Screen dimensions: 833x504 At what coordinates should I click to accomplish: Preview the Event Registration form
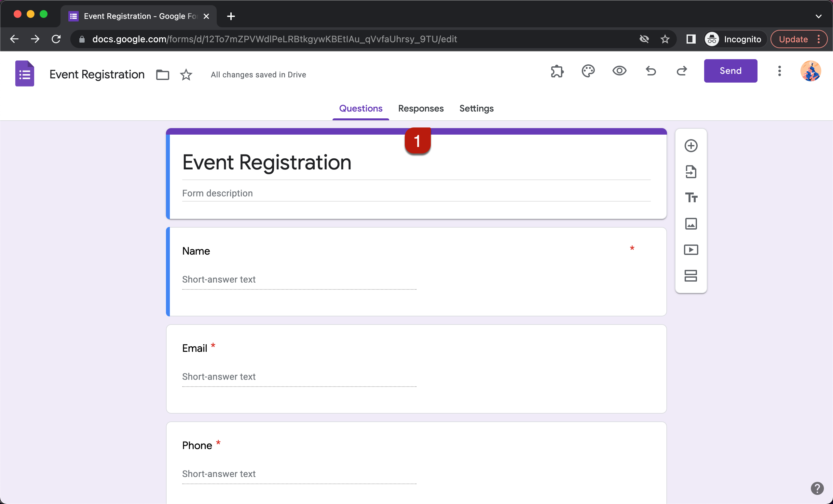(619, 71)
